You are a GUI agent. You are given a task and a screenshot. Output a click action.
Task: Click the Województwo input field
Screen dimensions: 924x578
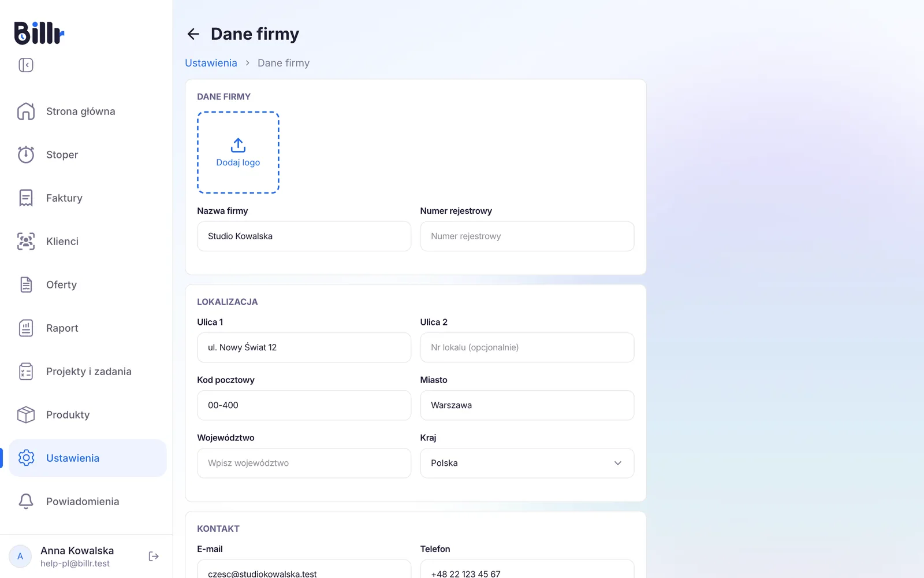[x=304, y=463]
